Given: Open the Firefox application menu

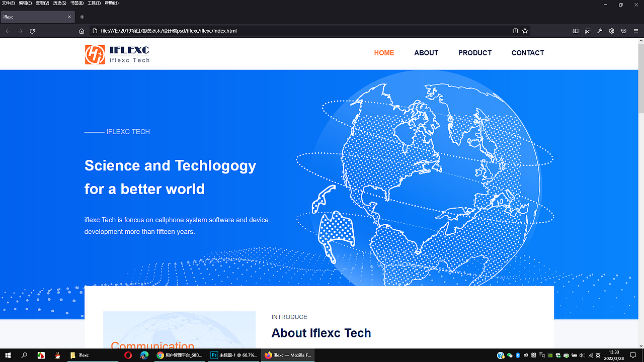Looking at the screenshot, I should 636,31.
